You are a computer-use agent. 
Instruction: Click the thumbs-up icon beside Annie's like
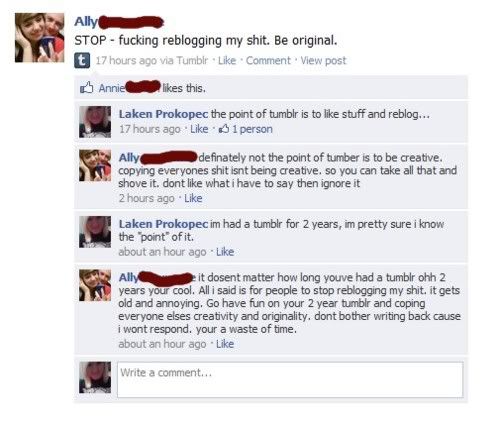[x=86, y=88]
